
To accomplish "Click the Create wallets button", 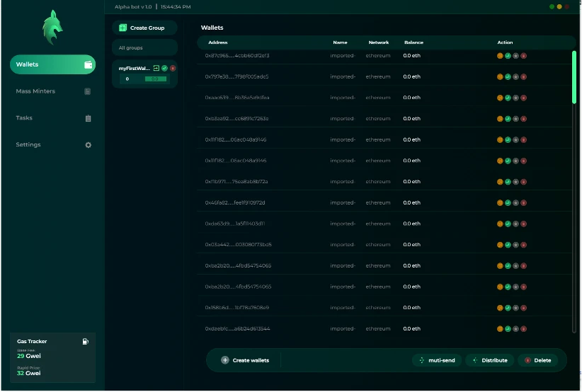I will pyautogui.click(x=246, y=360).
